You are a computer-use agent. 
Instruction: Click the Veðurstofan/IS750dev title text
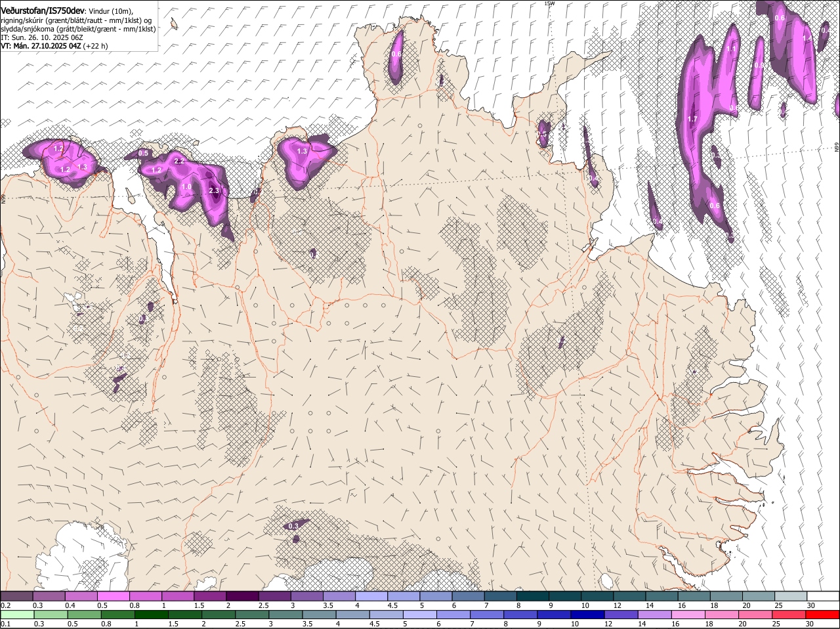[43, 11]
